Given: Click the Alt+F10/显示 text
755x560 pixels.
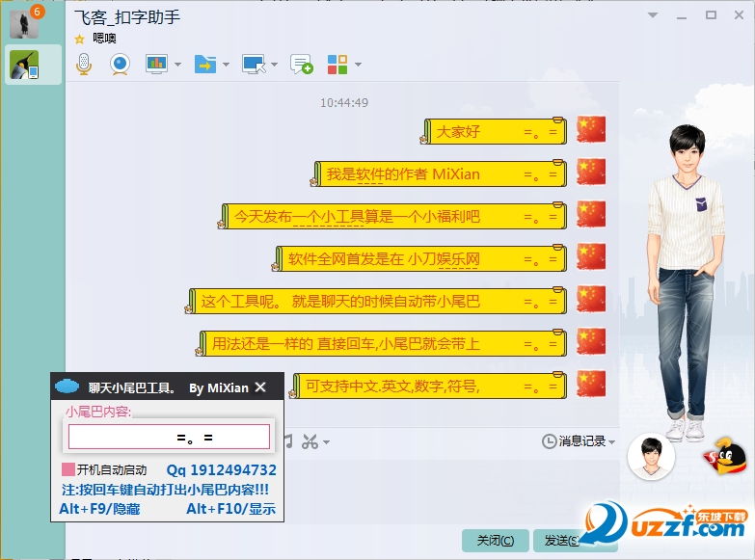Looking at the screenshot, I should click(231, 509).
